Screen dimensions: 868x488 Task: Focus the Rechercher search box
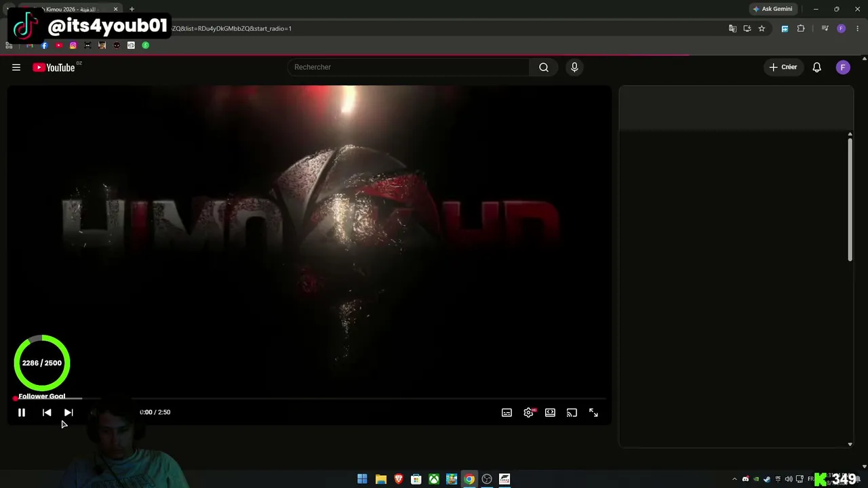click(x=409, y=67)
